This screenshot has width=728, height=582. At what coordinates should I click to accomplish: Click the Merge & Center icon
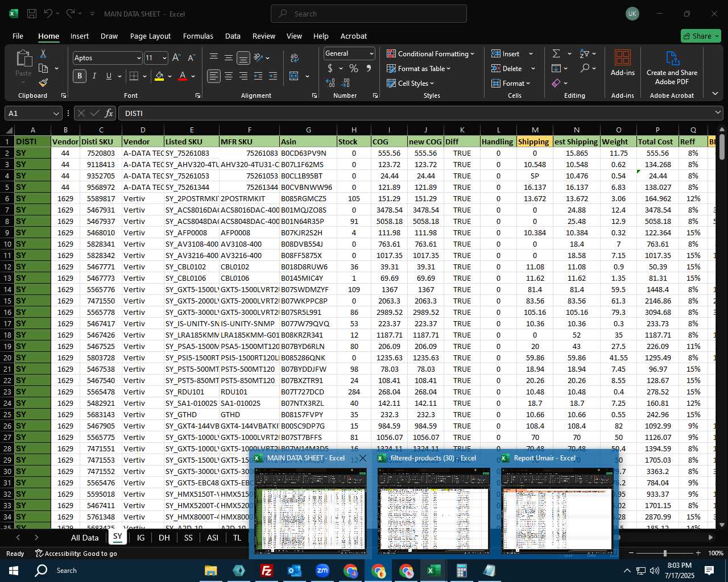(x=294, y=76)
